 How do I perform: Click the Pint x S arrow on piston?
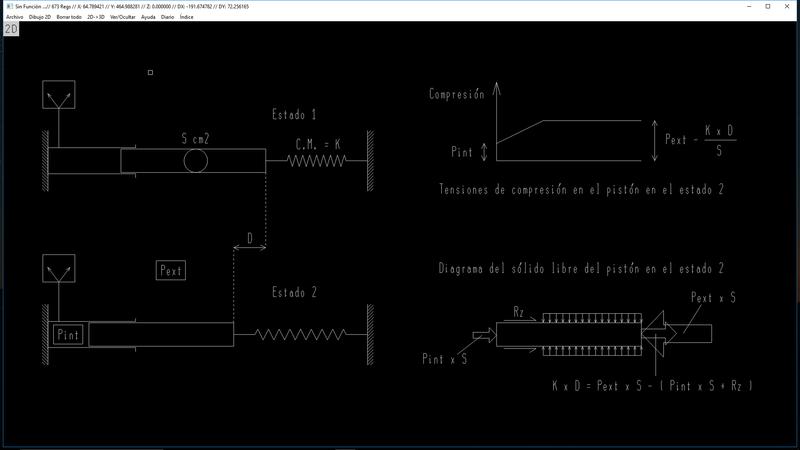[x=487, y=335]
